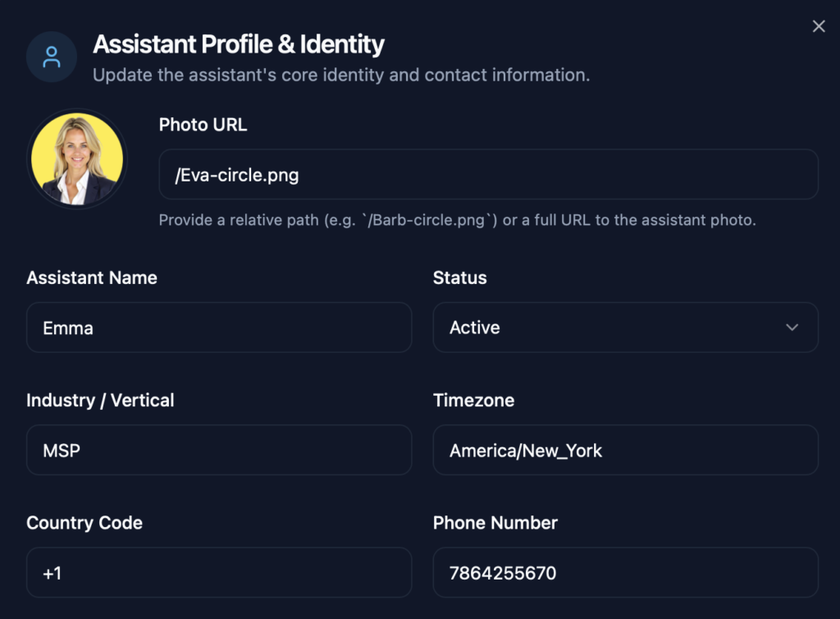Select the Industry / Vertical field with MSP
840x619 pixels.
219,450
